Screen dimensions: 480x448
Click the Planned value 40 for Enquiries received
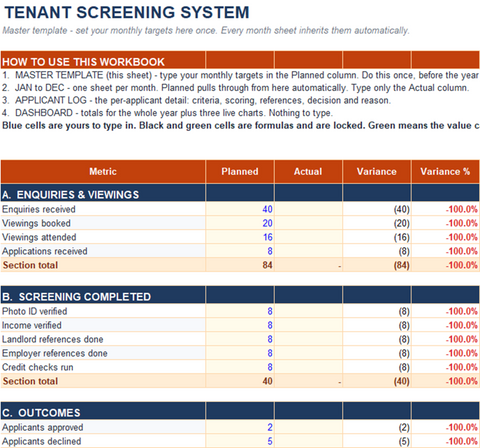240,209
